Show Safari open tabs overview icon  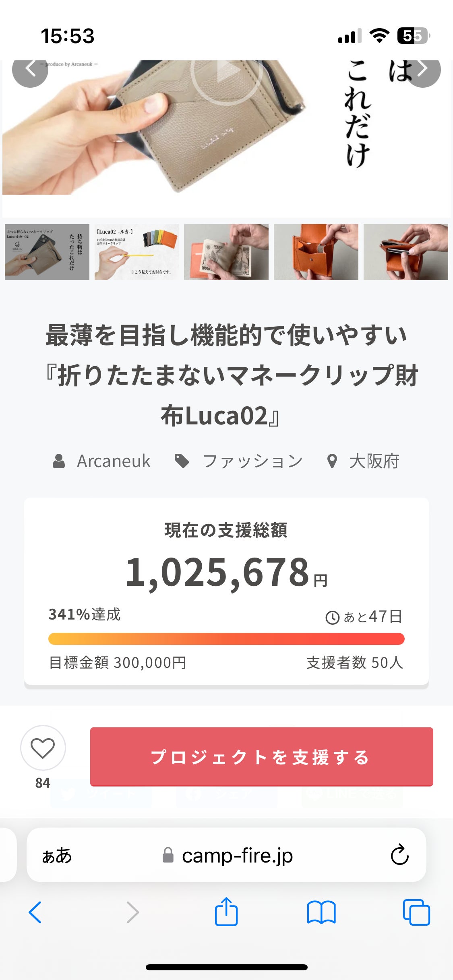[x=416, y=912]
